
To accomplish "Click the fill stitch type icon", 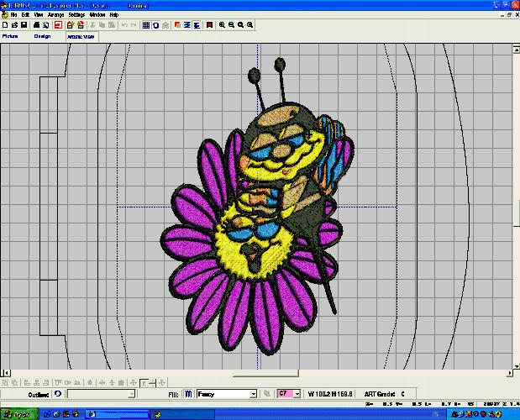I will coord(188,393).
